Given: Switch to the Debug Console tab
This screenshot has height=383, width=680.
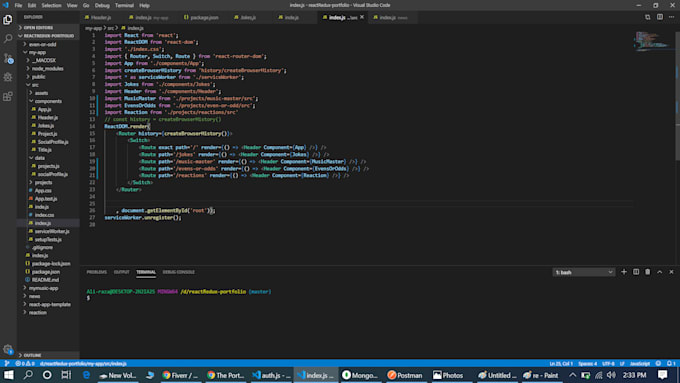Looking at the screenshot, I should coord(179,272).
